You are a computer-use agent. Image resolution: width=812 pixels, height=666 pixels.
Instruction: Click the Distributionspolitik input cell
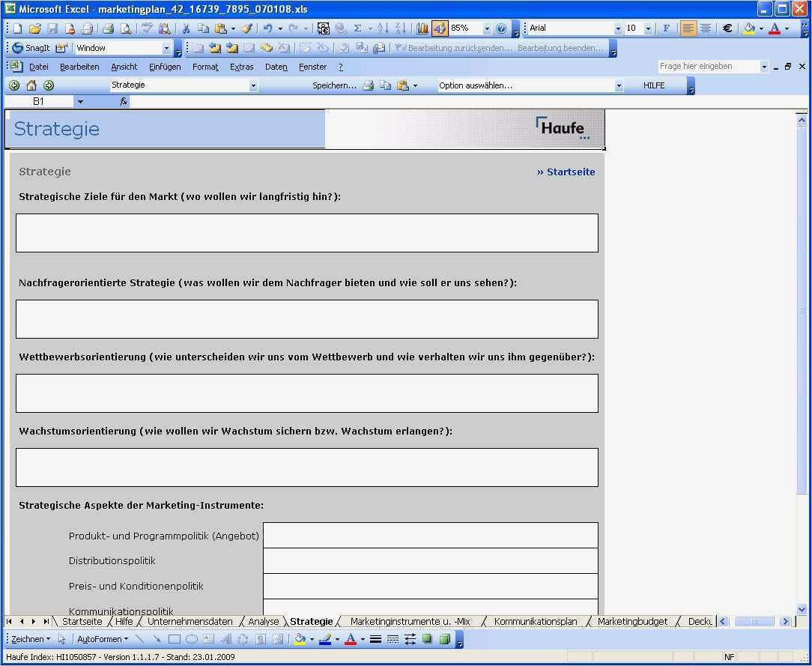[x=430, y=561]
